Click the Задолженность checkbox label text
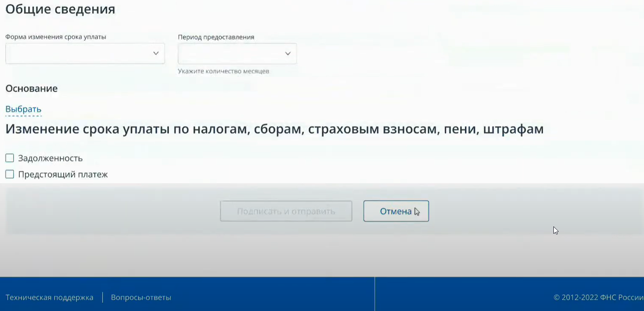 pos(50,158)
